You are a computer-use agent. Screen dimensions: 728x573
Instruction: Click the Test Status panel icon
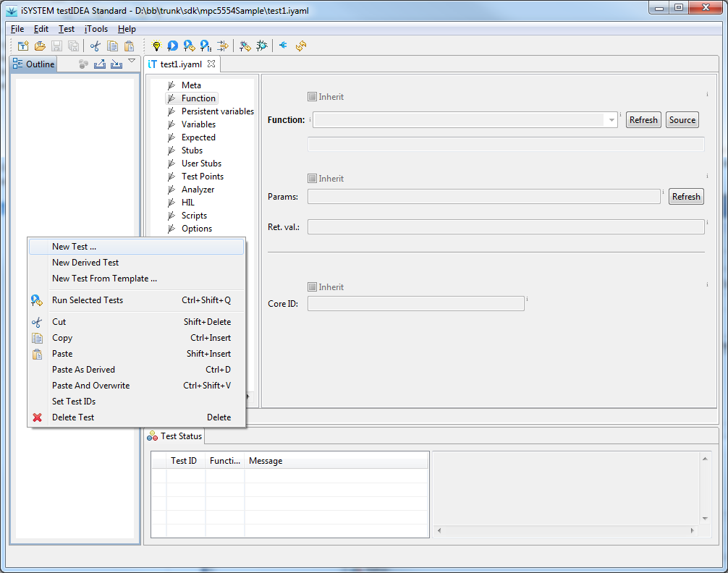pyautogui.click(x=152, y=436)
